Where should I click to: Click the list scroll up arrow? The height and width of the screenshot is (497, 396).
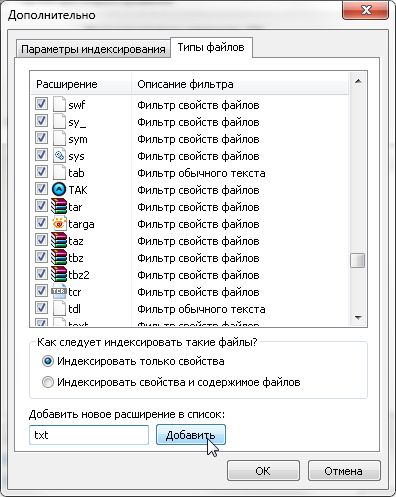pyautogui.click(x=358, y=81)
